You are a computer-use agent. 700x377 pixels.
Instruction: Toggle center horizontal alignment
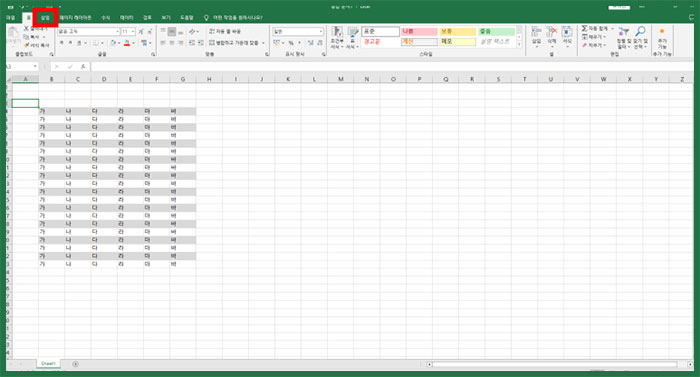point(172,43)
